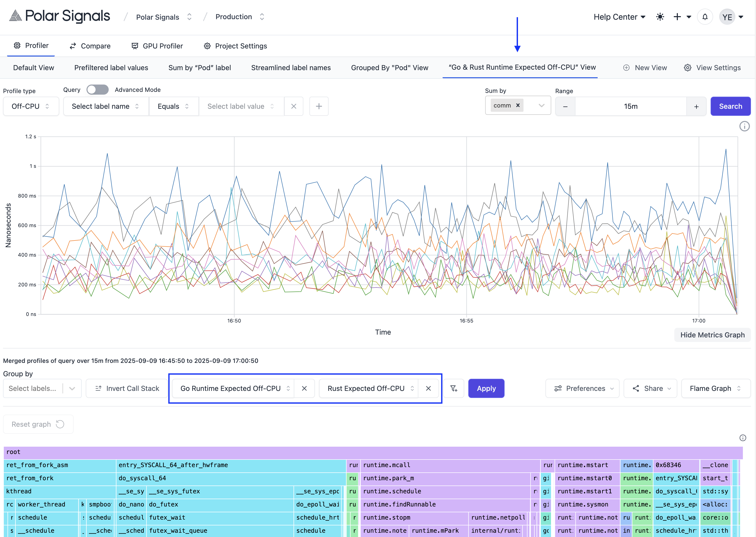The image size is (756, 537).
Task: Remove the Go Runtime Expected Off-CPU filter
Action: tap(304, 389)
